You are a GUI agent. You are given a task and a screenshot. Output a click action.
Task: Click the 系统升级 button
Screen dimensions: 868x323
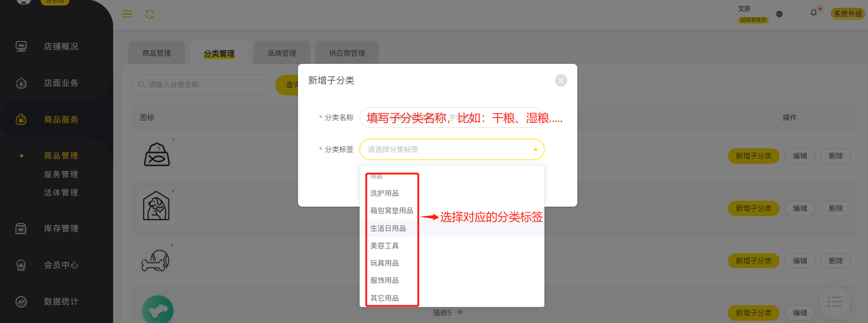point(848,14)
